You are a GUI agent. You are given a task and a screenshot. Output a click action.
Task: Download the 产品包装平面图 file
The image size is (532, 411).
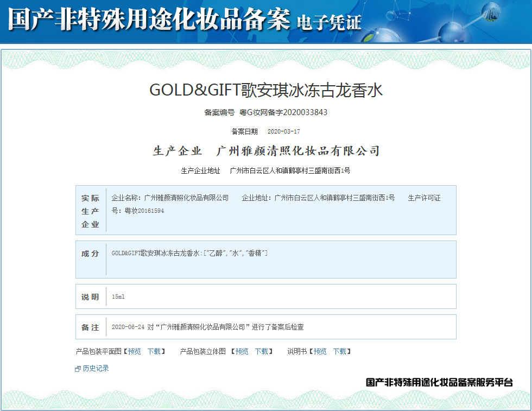(154, 351)
